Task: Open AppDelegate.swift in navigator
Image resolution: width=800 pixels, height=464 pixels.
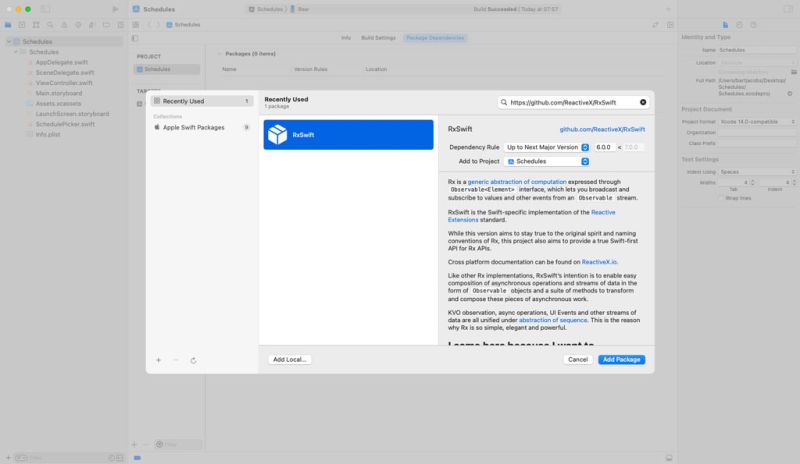Action: [x=61, y=62]
